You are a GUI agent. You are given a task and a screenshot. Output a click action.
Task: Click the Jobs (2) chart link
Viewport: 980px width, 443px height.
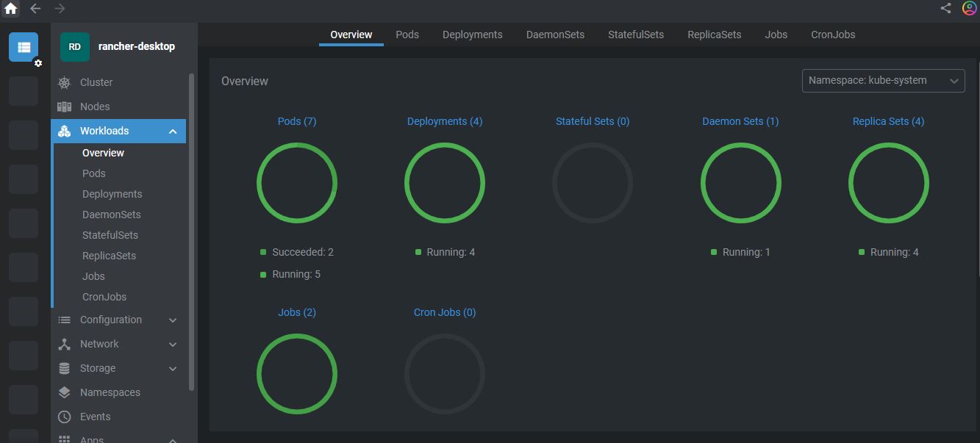pyautogui.click(x=297, y=311)
